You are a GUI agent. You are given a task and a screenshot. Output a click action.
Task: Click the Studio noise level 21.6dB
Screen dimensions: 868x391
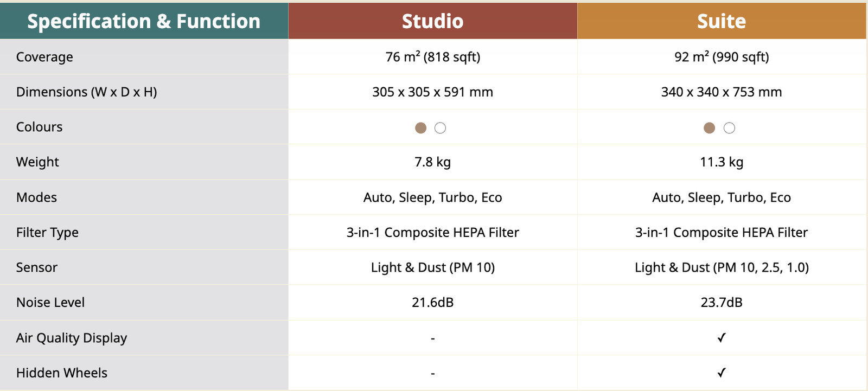coord(432,302)
